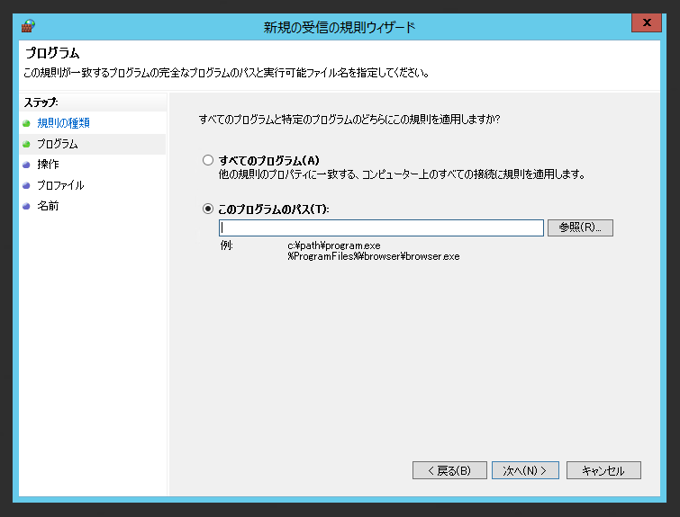Image resolution: width=680 pixels, height=517 pixels.
Task: Select the 操作 step in sidebar
Action: click(48, 164)
